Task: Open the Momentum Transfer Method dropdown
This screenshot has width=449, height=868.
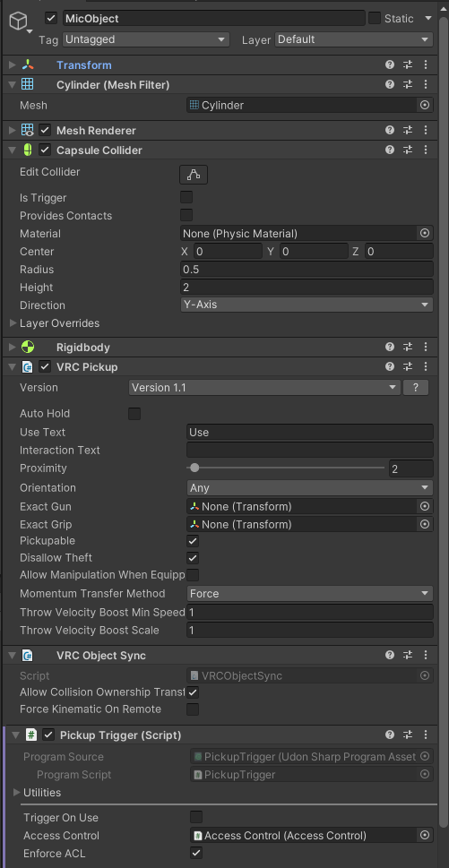Action: [310, 593]
